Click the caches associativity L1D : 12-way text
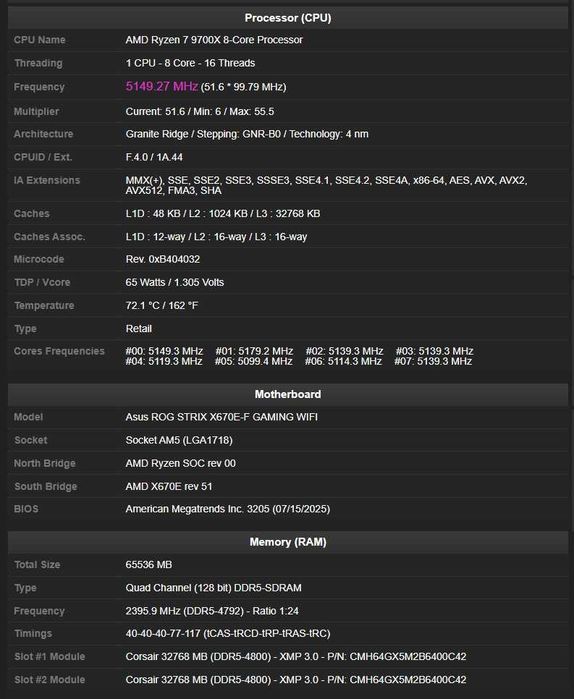This screenshot has width=574, height=699. (x=216, y=237)
